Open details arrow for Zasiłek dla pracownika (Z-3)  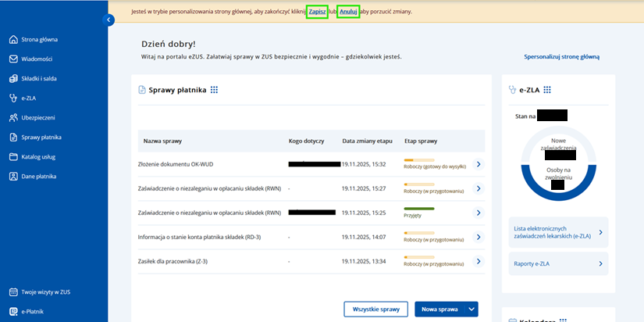click(479, 261)
